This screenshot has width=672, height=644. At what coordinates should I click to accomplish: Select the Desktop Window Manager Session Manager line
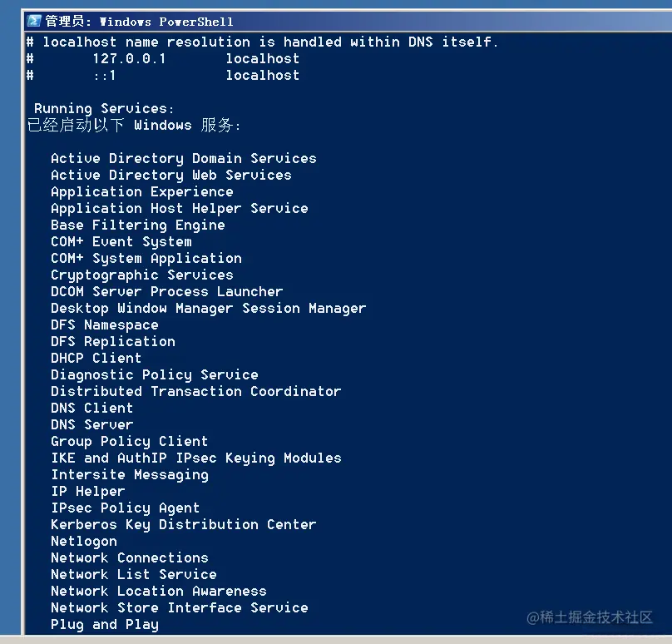(x=208, y=309)
